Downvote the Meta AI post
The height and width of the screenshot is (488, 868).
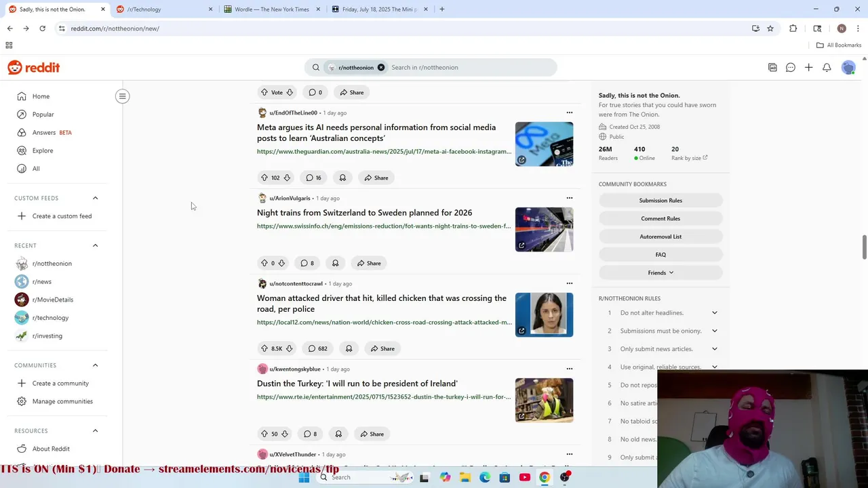[287, 178]
